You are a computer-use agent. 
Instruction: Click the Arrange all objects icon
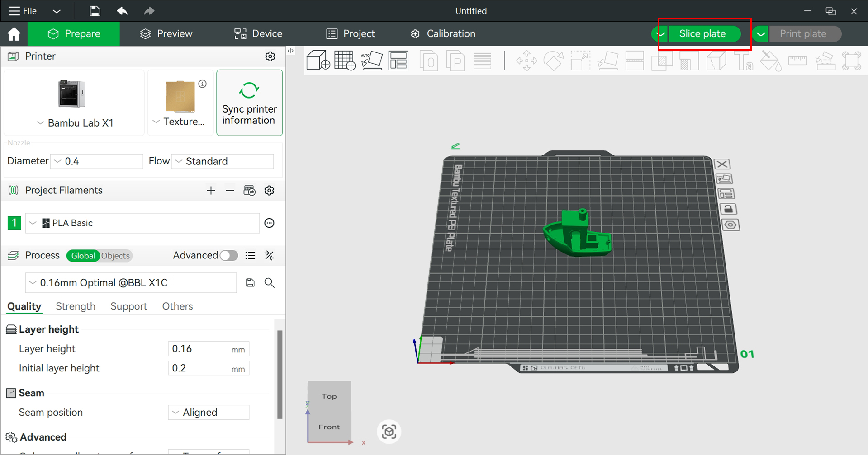398,61
